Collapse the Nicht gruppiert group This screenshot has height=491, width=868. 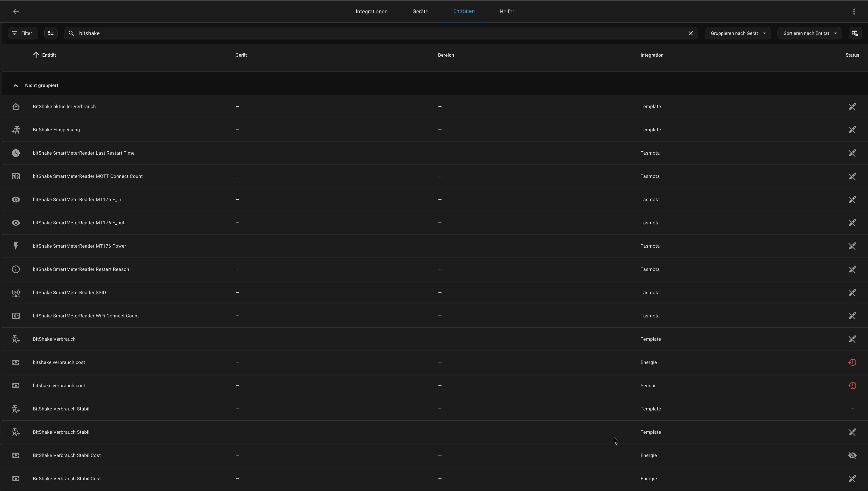click(16, 85)
